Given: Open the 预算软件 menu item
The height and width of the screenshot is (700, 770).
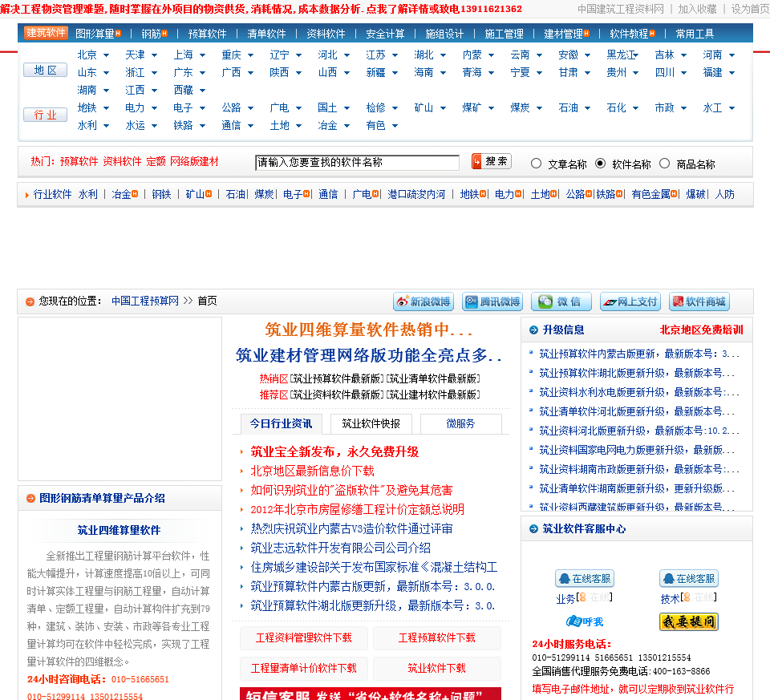Looking at the screenshot, I should pos(207,34).
